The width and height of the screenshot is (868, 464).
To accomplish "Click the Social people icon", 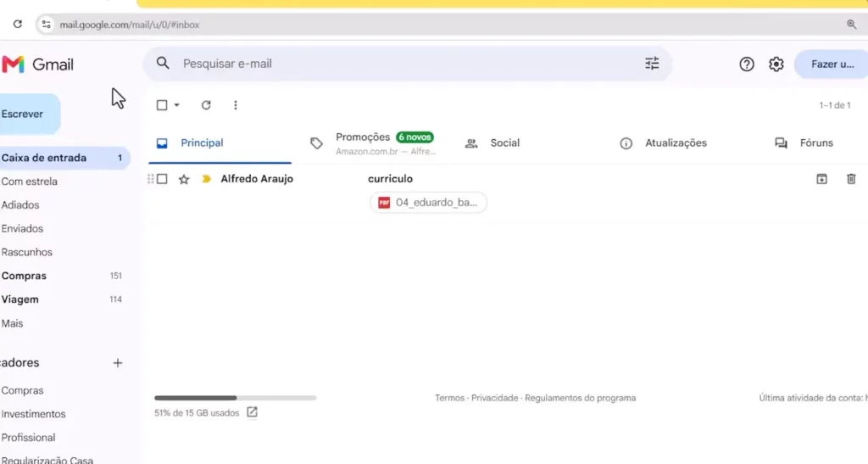I will 471,143.
